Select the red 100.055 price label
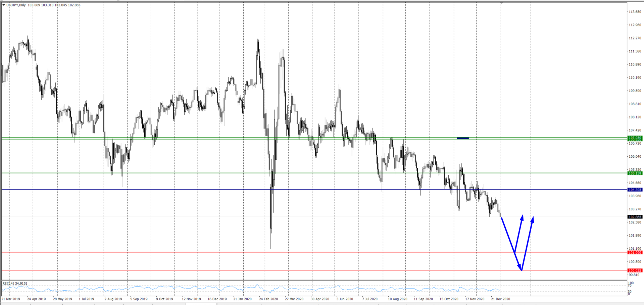Image resolution: width=644 pixels, height=305 pixels. 635,270
